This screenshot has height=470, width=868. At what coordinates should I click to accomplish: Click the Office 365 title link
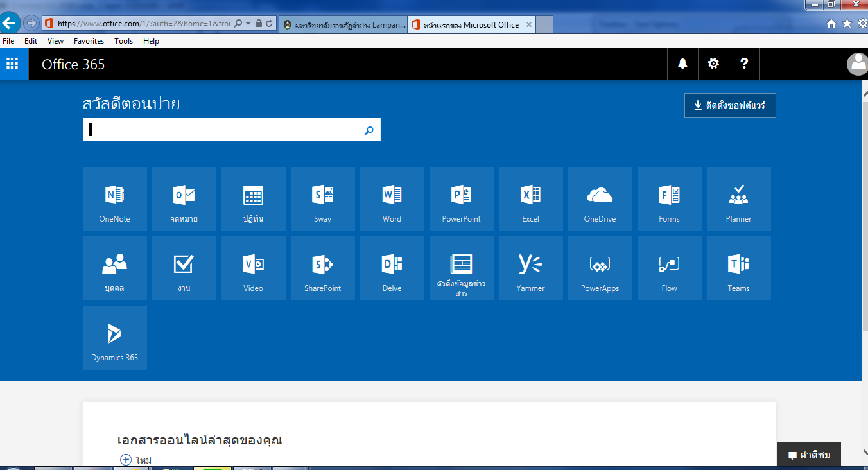[x=73, y=64]
